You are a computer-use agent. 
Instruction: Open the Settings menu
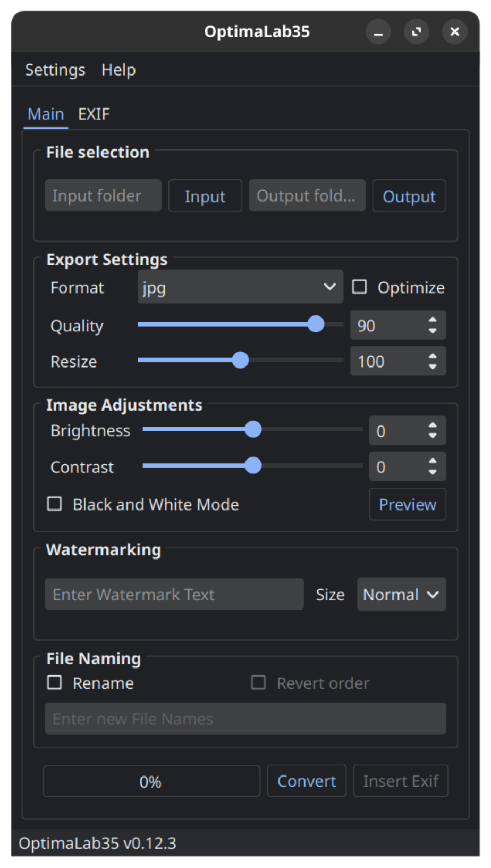tap(55, 70)
